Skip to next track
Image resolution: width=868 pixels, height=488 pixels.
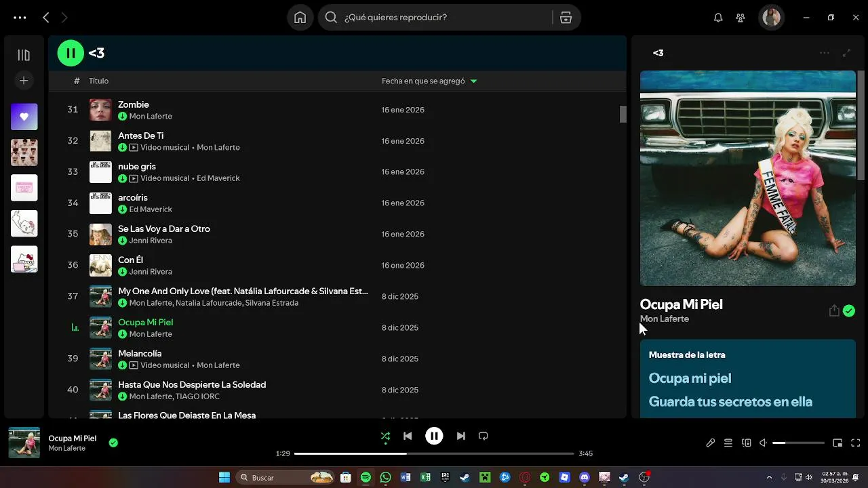(x=460, y=436)
